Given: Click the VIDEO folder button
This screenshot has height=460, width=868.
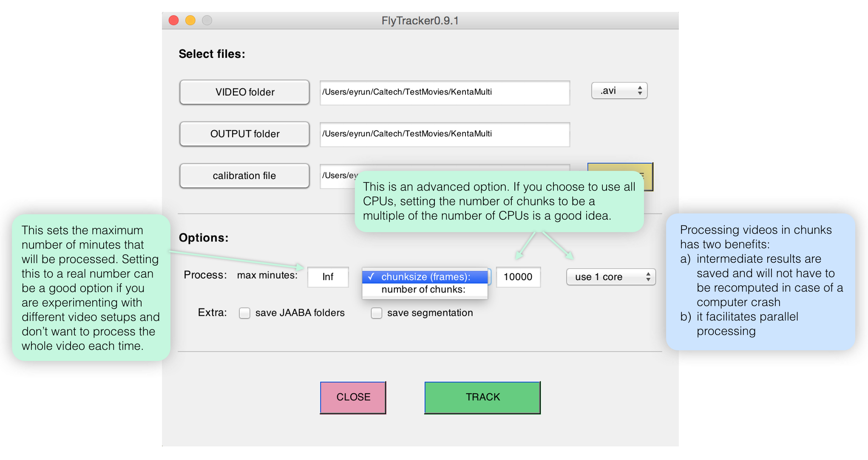Looking at the screenshot, I should [244, 92].
